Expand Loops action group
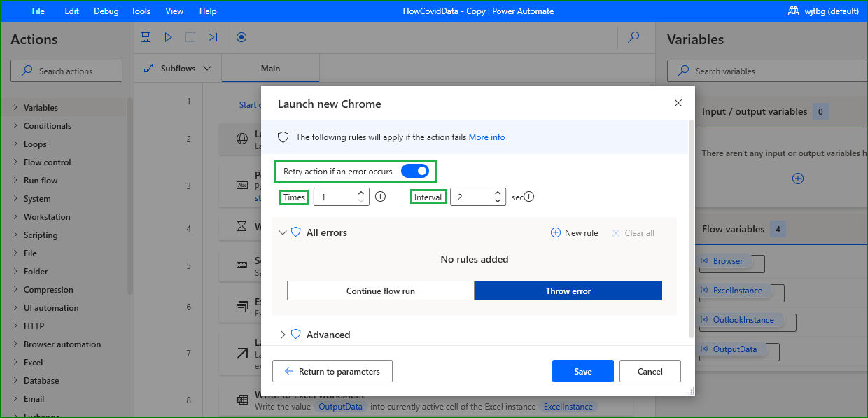Viewport: 868px width, 418px height. tap(15, 144)
